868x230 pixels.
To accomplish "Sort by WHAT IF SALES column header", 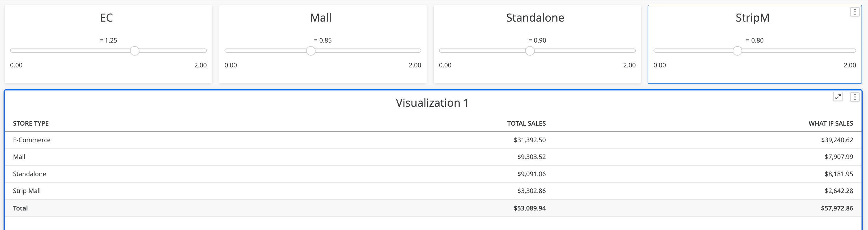I will pyautogui.click(x=830, y=124).
